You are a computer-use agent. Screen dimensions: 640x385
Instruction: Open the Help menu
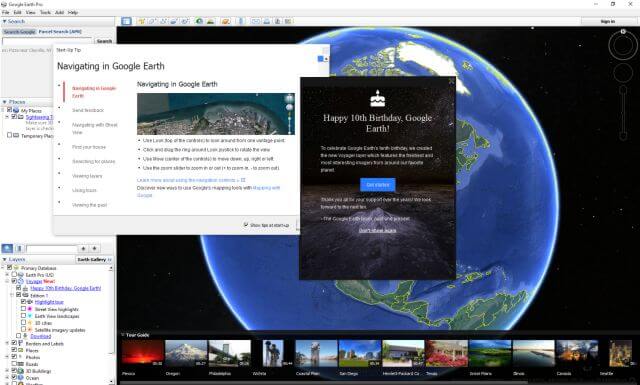pos(73,12)
